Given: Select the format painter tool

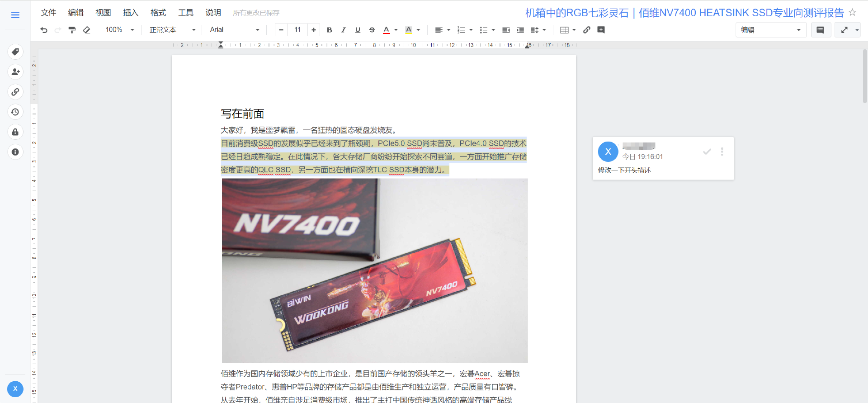Looking at the screenshot, I should click(72, 30).
